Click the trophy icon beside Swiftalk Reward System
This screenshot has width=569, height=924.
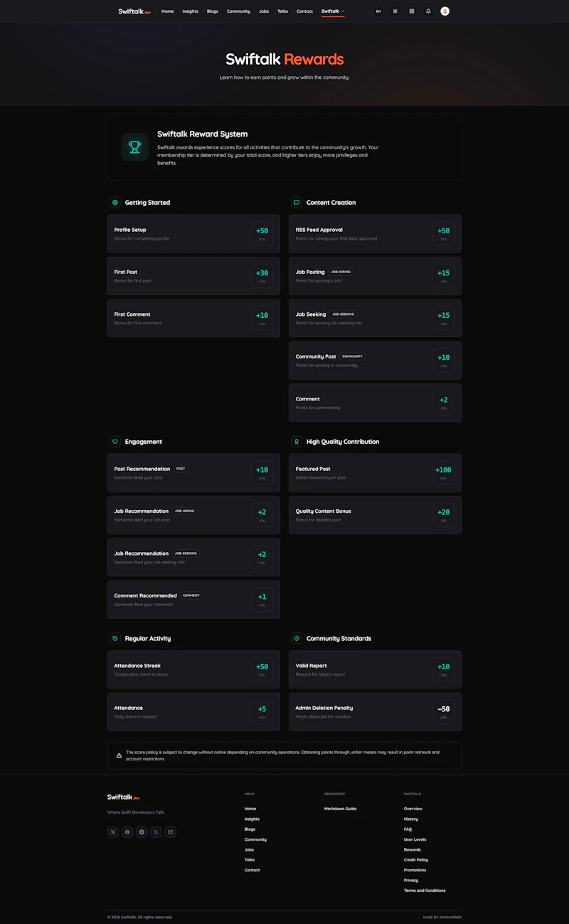134,147
